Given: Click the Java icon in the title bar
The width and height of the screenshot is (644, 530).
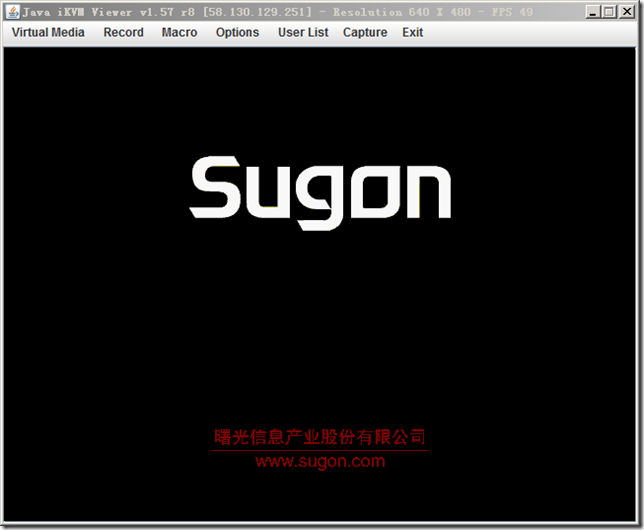Looking at the screenshot, I should (x=13, y=12).
